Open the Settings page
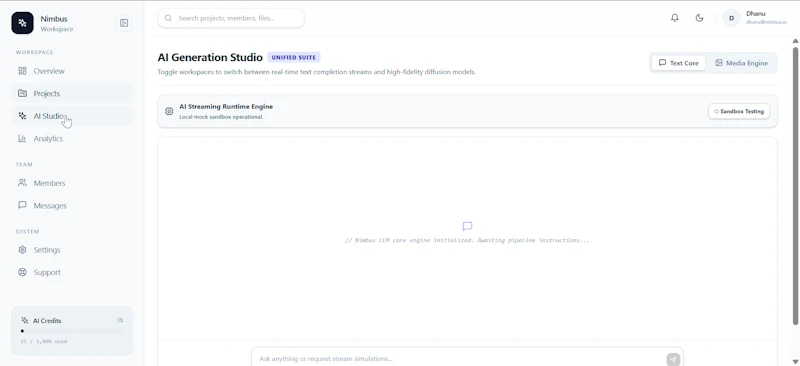800x366 pixels. tap(71, 250)
